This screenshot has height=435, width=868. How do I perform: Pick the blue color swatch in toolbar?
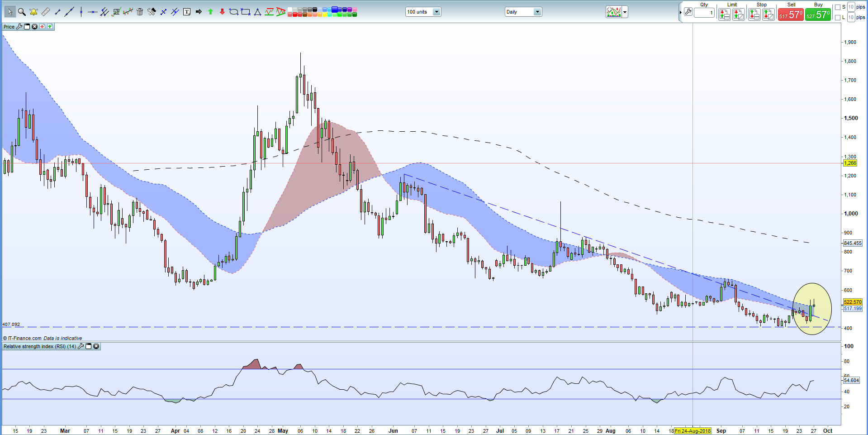334,9
